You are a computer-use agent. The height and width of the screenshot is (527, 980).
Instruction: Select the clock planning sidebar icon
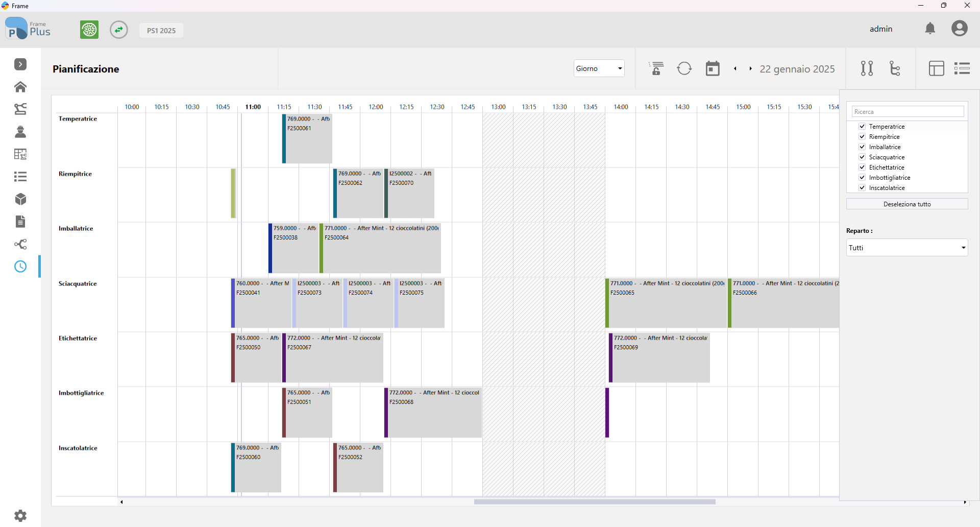pos(20,267)
